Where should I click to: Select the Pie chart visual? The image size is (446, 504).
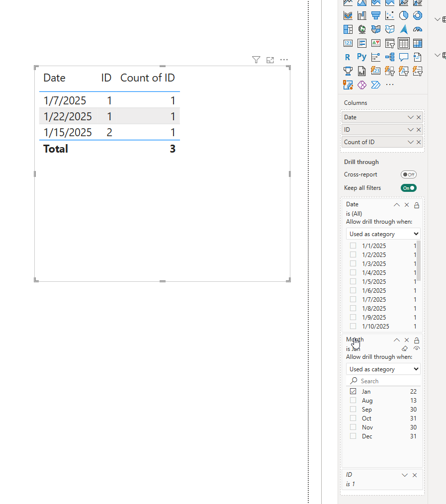point(404,15)
